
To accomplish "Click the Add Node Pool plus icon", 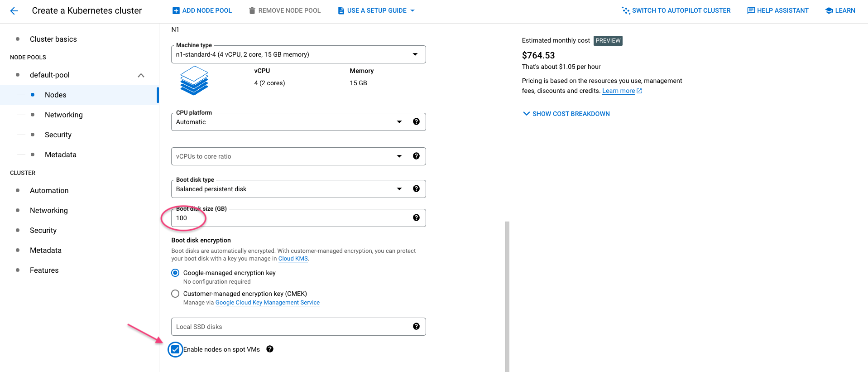I will (176, 10).
